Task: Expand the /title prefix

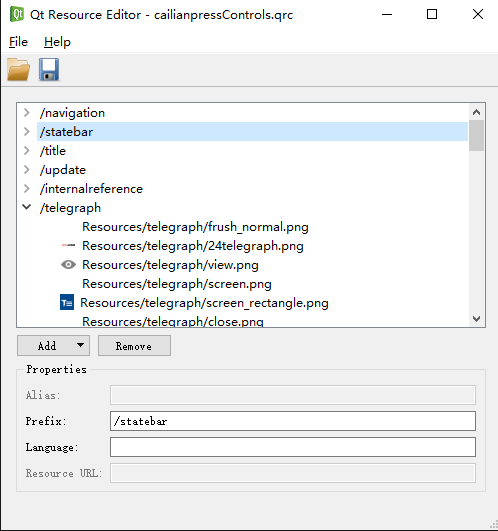Action: pos(27,150)
